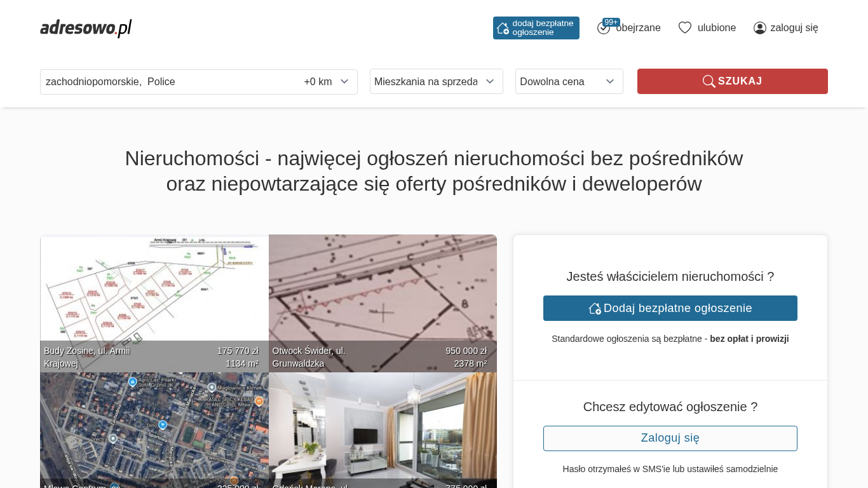Click the heart favorites icon

[x=684, y=28]
